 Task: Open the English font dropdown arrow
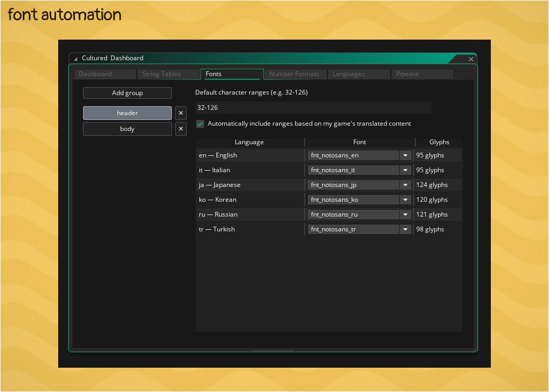(406, 155)
